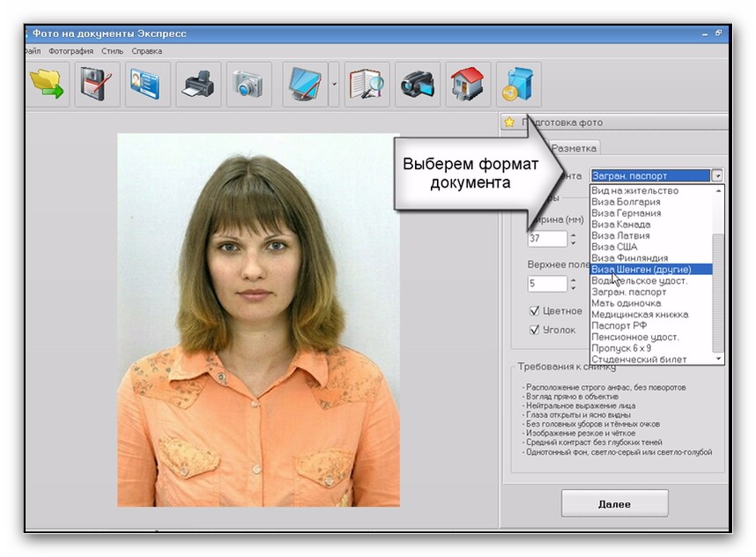The image size is (756, 557).
Task: Click the document format combo box arrow
Action: [718, 176]
